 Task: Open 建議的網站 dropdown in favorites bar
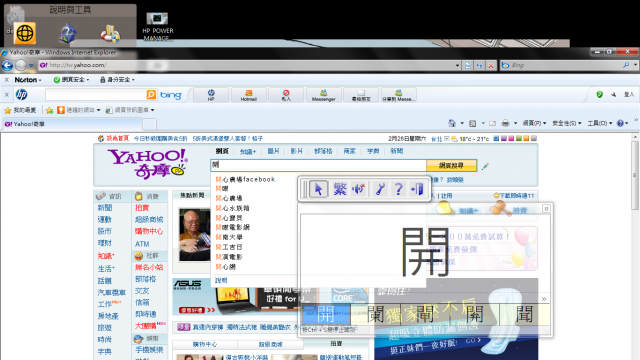pyautogui.click(x=79, y=110)
